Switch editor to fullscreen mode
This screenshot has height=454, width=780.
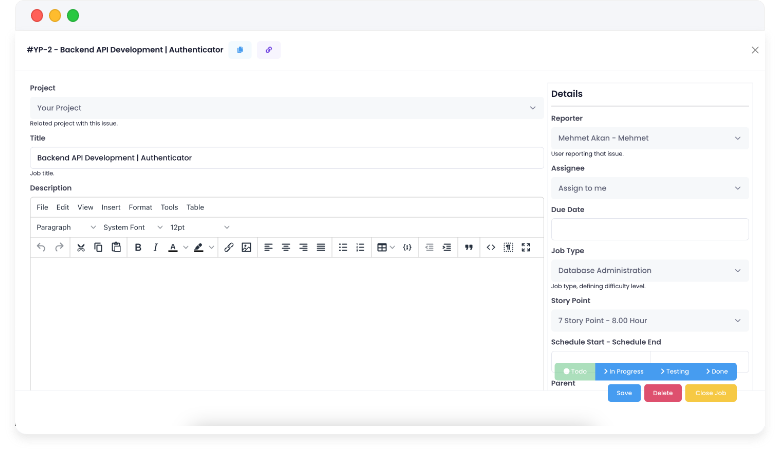526,247
